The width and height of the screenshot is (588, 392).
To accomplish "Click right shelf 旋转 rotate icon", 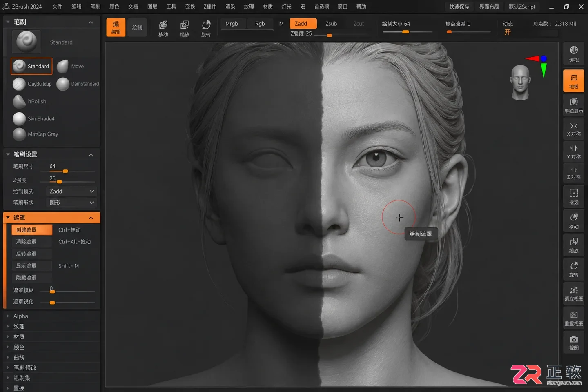I will pyautogui.click(x=574, y=269).
